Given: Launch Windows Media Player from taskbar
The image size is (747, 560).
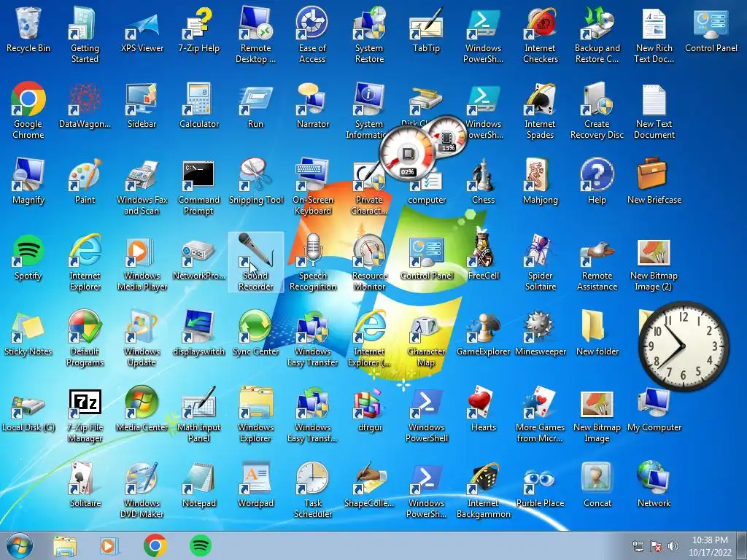Looking at the screenshot, I should point(109,546).
